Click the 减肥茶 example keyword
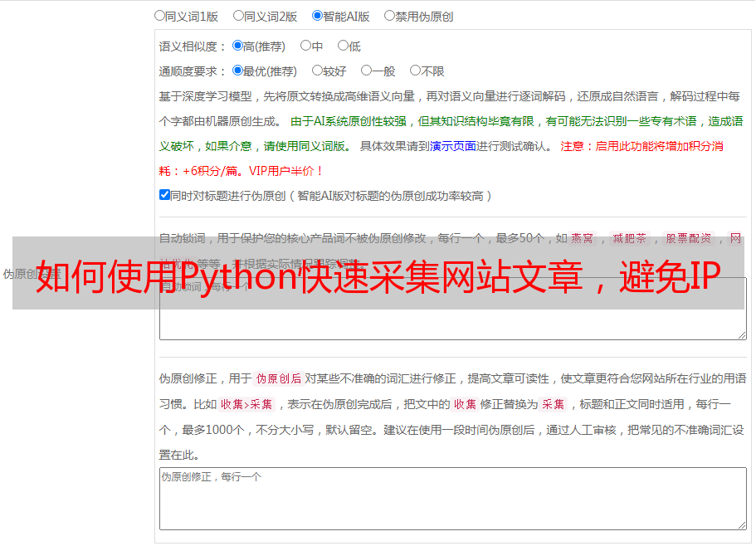The width and height of the screenshot is (756, 546). 630,238
